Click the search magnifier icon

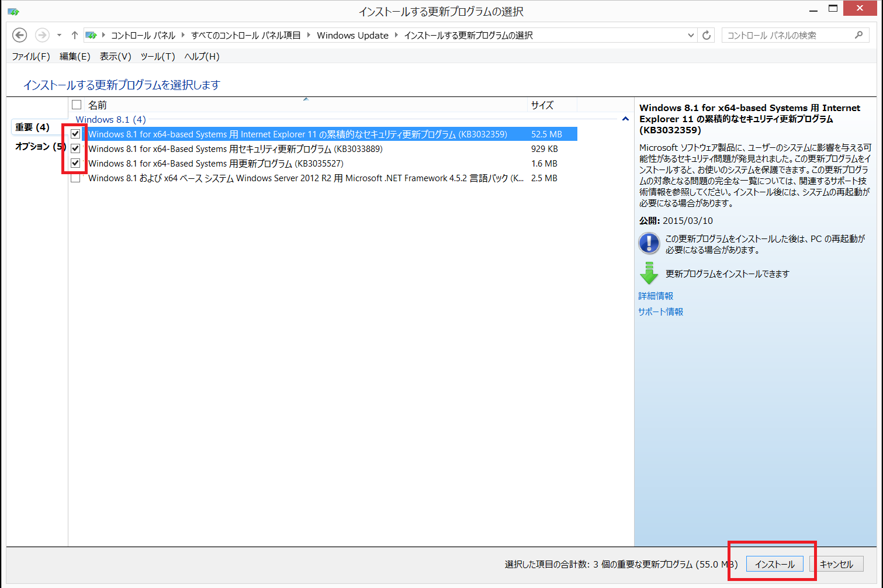858,35
